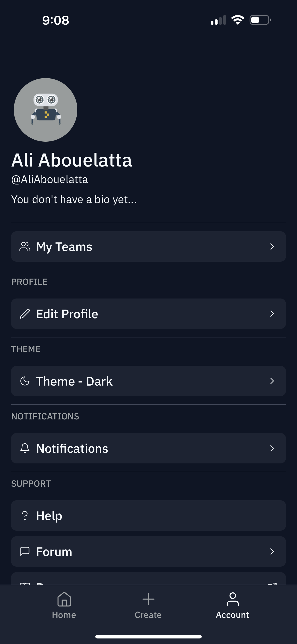Tap the speech bubble Forum icon
297x644 pixels.
pyautogui.click(x=25, y=551)
